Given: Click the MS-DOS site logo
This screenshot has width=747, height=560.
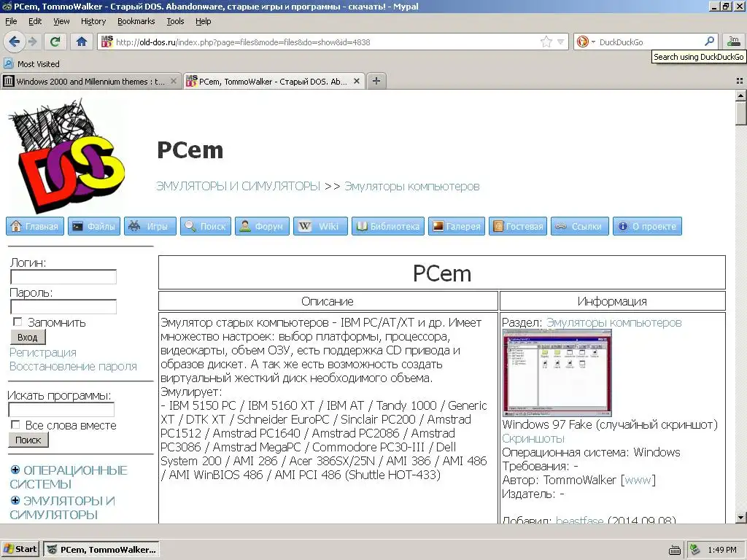Looking at the screenshot, I should click(66, 156).
